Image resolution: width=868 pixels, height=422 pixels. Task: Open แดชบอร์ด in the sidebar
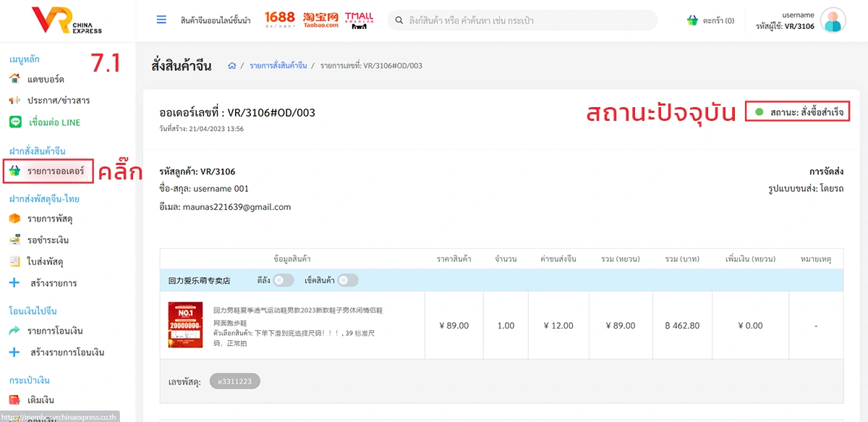(x=46, y=79)
